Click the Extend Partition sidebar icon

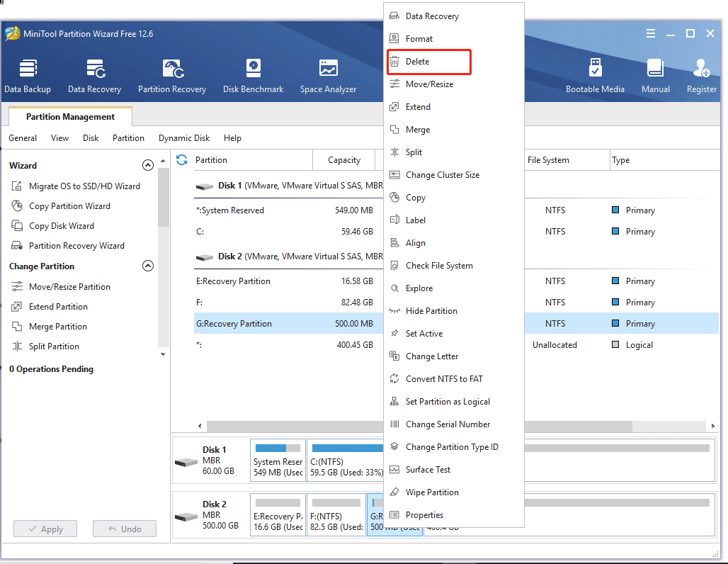[x=17, y=307]
